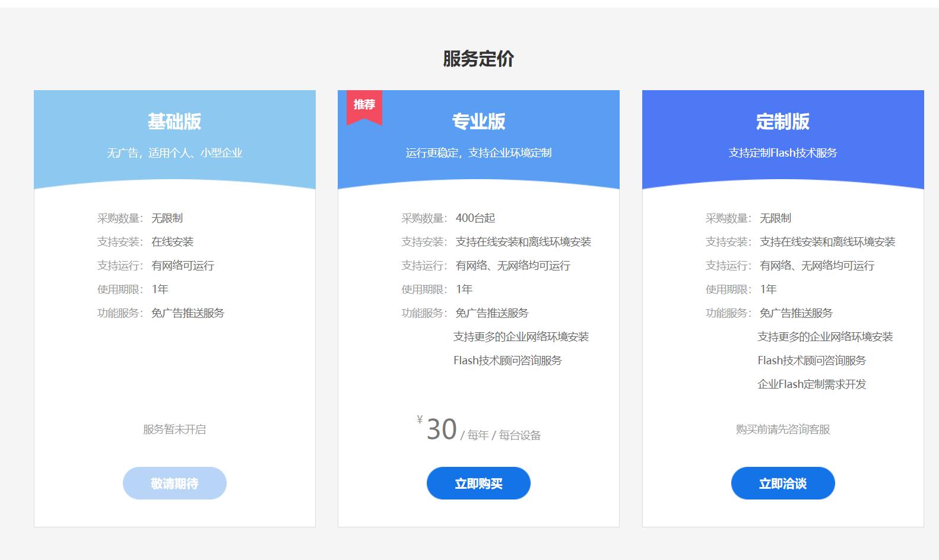Image resolution: width=939 pixels, height=560 pixels.
Task: Click 支持运行 label in 定制版 card
Action: tap(729, 266)
